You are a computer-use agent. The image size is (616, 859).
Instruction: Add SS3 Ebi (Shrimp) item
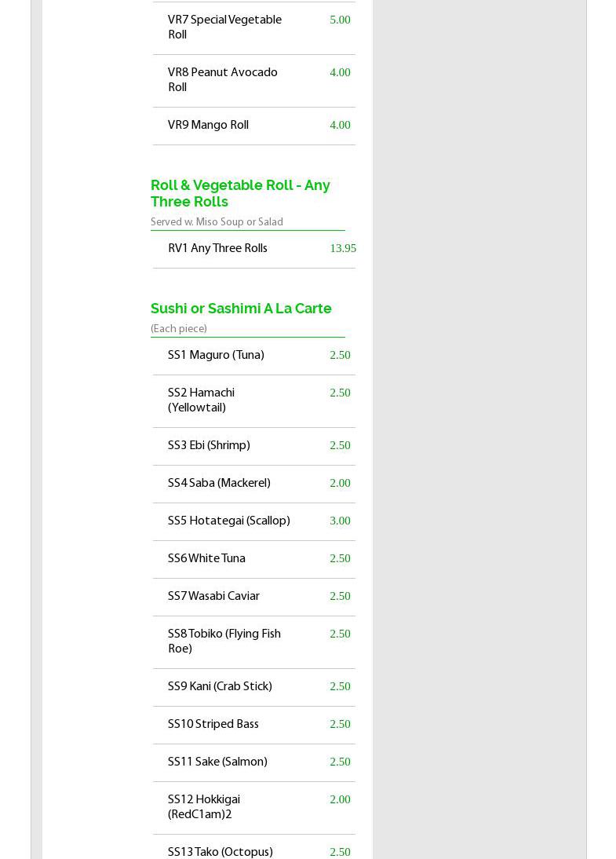pyautogui.click(x=209, y=446)
